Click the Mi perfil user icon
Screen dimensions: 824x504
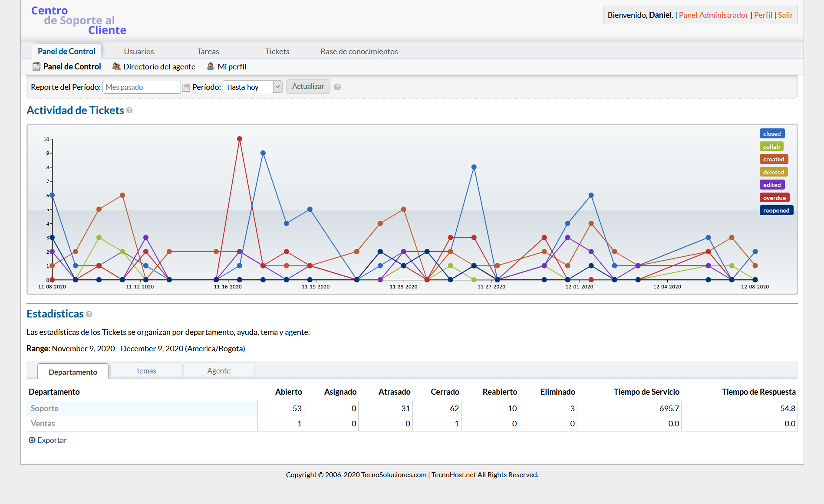211,66
